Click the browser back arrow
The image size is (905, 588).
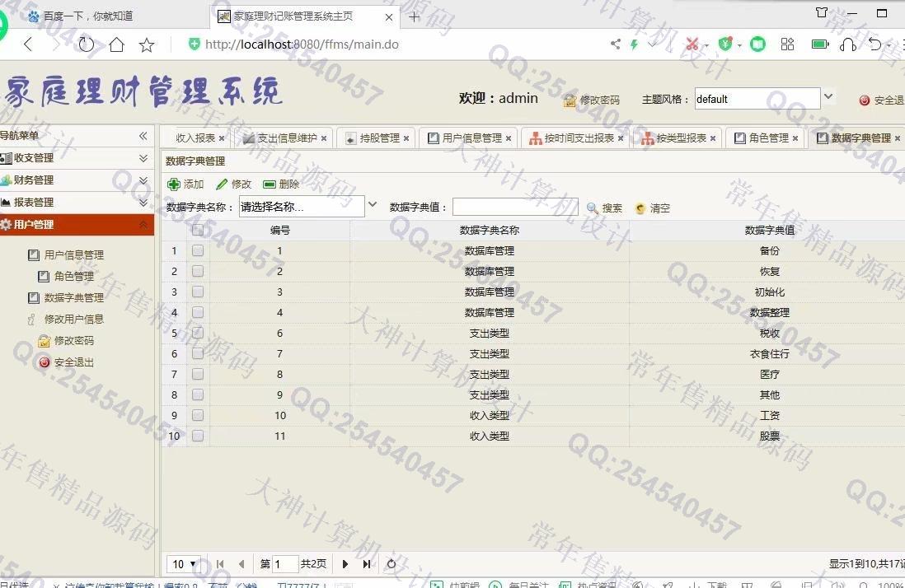click(x=28, y=44)
